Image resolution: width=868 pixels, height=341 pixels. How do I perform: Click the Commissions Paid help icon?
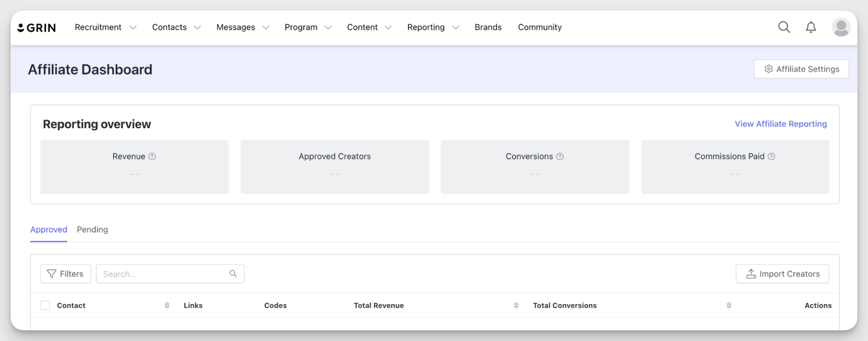[x=771, y=156]
